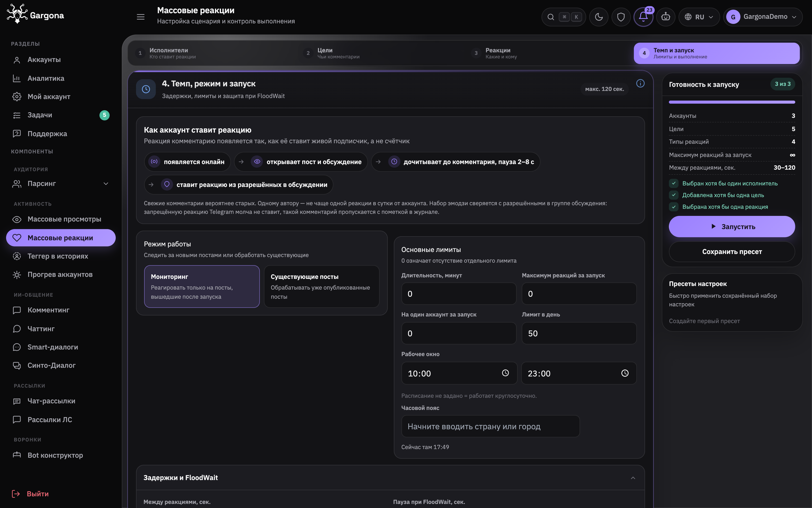Go to step 1 Исполнители
The image size is (812, 508).
213,53
